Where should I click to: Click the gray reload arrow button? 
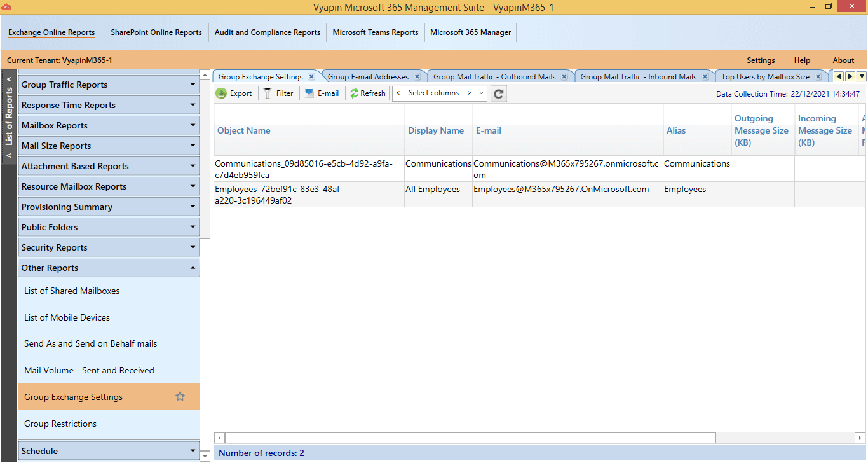point(499,93)
